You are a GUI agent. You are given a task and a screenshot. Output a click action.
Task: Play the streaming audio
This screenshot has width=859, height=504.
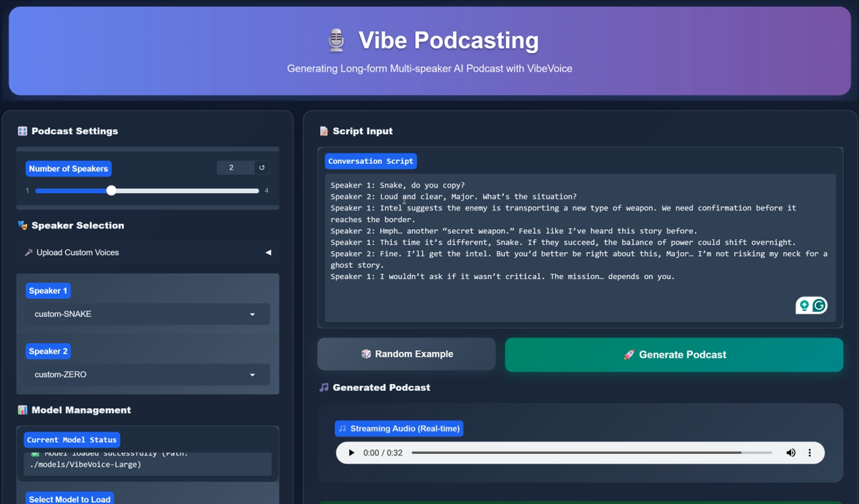tap(351, 452)
